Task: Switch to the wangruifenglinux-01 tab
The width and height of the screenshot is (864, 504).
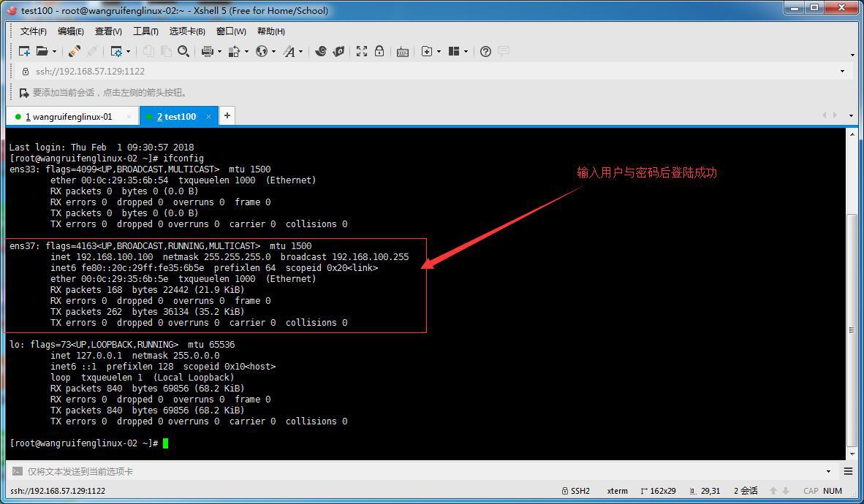Action: 72,117
